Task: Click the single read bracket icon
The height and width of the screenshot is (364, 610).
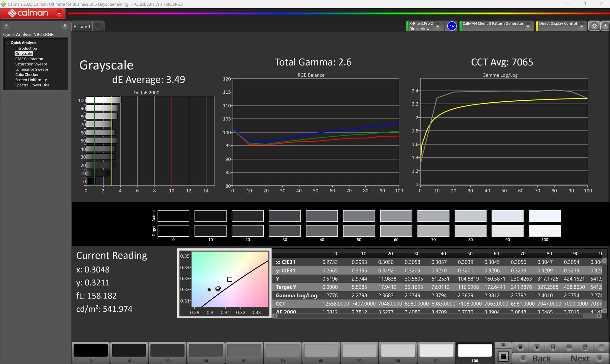Action: point(553,347)
